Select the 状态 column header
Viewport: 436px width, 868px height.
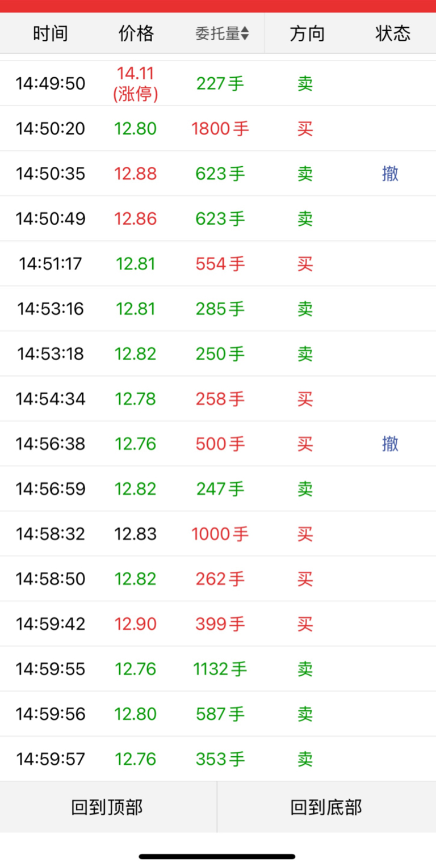[x=393, y=33]
